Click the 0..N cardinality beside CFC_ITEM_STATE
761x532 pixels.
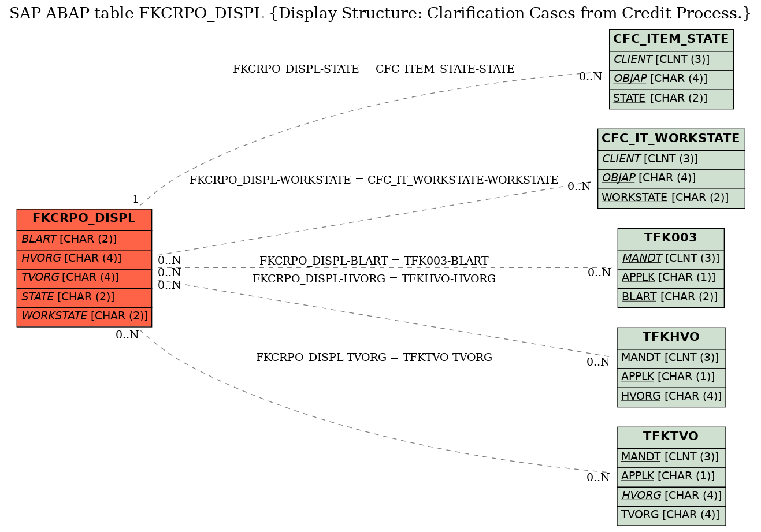(591, 77)
